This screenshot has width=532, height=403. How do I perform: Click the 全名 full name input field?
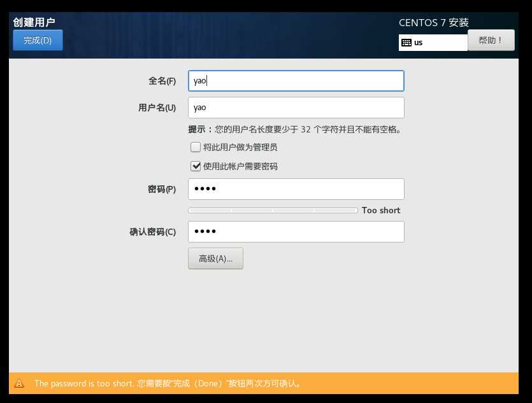296,80
